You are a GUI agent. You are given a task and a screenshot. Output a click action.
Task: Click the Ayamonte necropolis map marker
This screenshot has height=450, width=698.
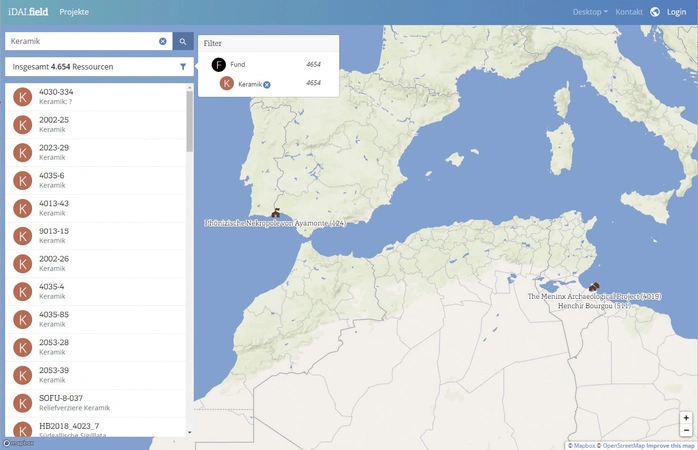tap(276, 213)
